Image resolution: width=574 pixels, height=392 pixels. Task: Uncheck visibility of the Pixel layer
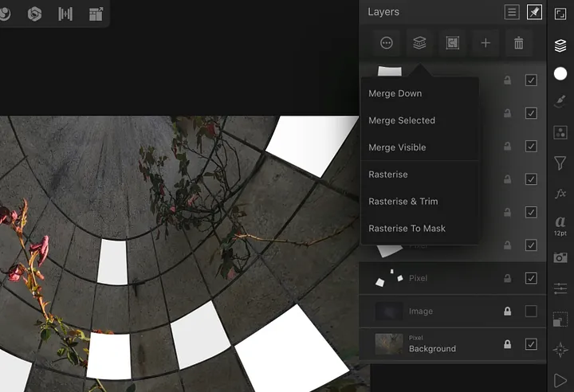point(531,278)
